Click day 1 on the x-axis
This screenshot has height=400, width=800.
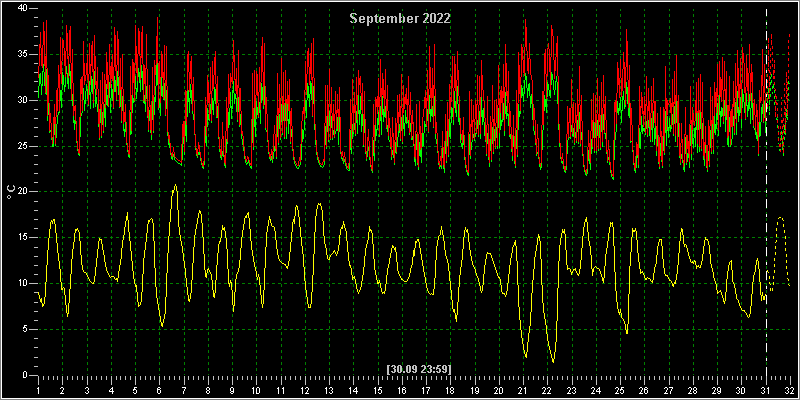coord(38,389)
